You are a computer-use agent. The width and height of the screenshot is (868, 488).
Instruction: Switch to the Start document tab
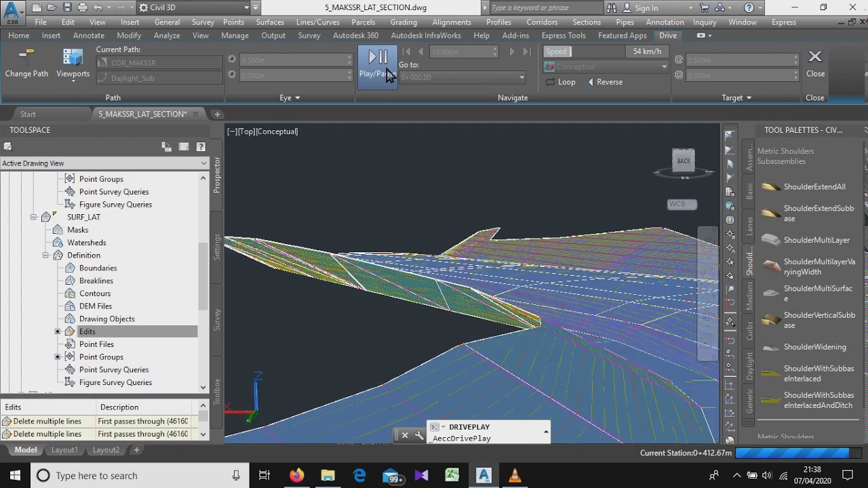[28, 114]
